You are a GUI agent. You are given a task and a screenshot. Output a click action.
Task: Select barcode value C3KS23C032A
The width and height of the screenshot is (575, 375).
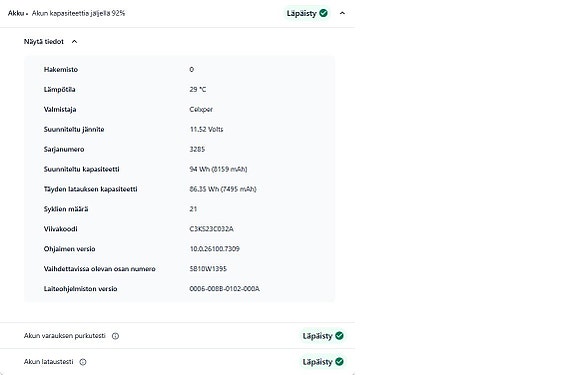tap(211, 229)
